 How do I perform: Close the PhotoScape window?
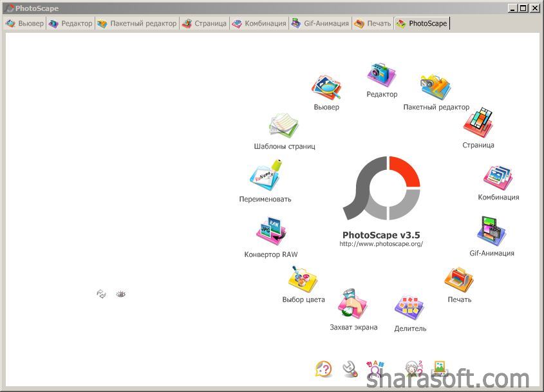click(x=534, y=8)
